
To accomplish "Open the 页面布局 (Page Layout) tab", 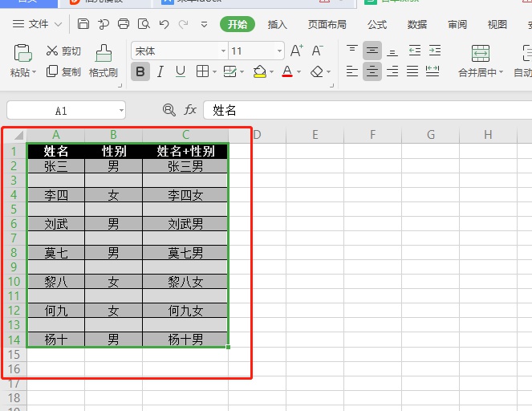I will coord(327,24).
